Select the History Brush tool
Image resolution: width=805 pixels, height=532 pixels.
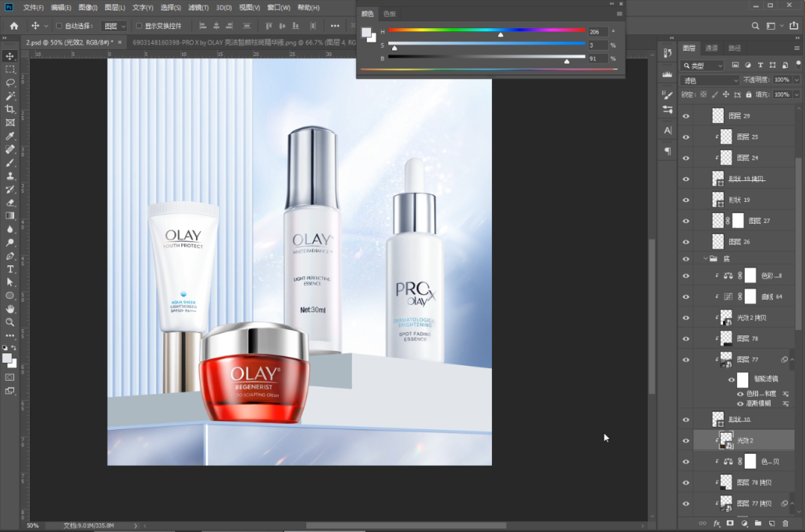click(10, 189)
